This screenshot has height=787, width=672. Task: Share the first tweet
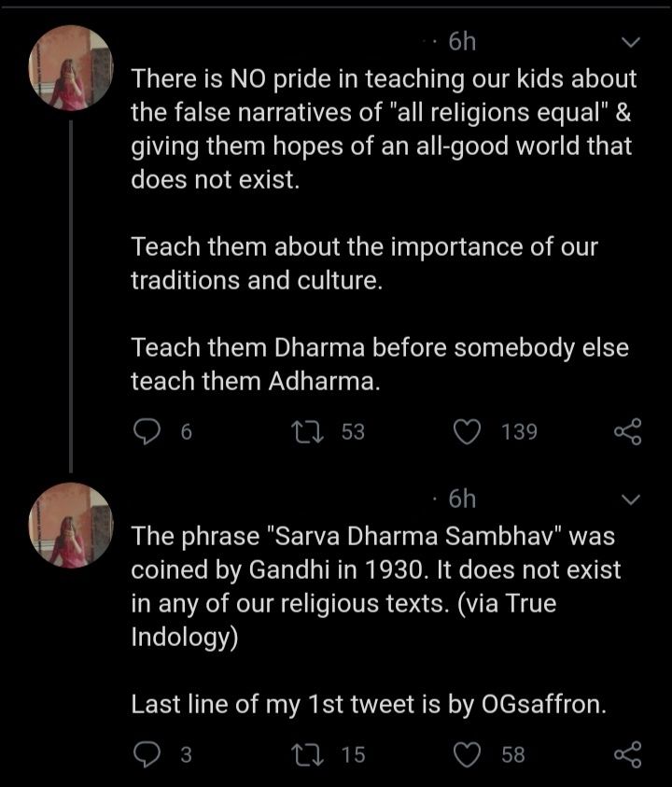(x=627, y=431)
